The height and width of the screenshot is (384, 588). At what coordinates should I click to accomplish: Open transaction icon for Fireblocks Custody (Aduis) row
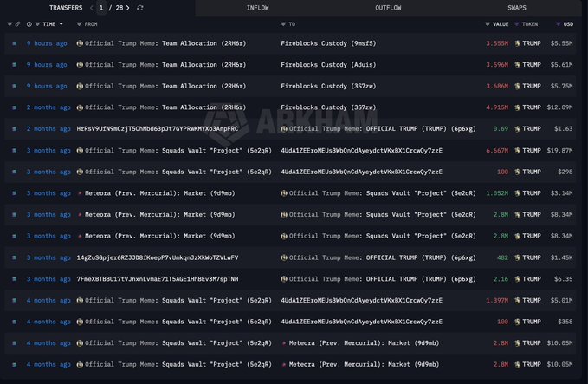click(14, 65)
